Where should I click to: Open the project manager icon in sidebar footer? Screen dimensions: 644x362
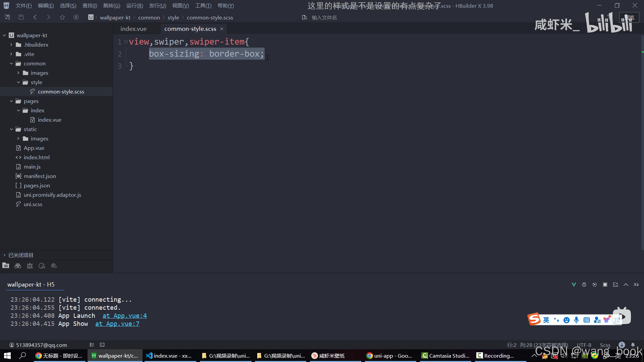[x=6, y=265]
